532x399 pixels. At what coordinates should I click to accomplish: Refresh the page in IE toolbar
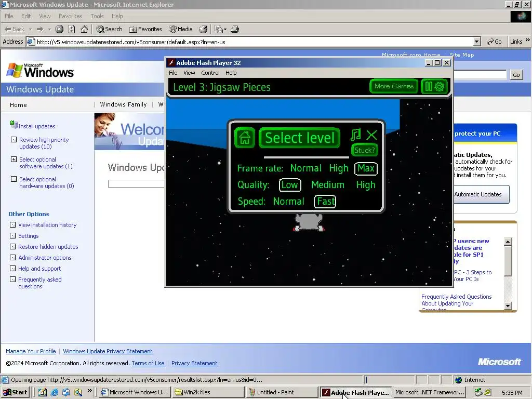[72, 29]
